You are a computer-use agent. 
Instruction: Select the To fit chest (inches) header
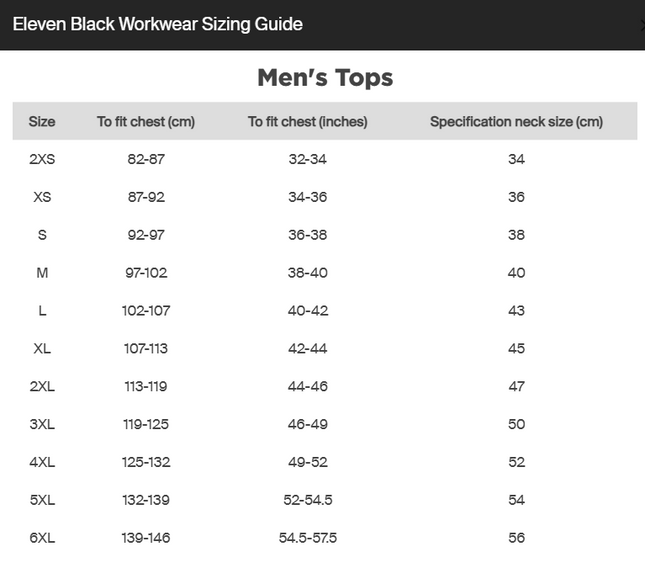tap(308, 122)
